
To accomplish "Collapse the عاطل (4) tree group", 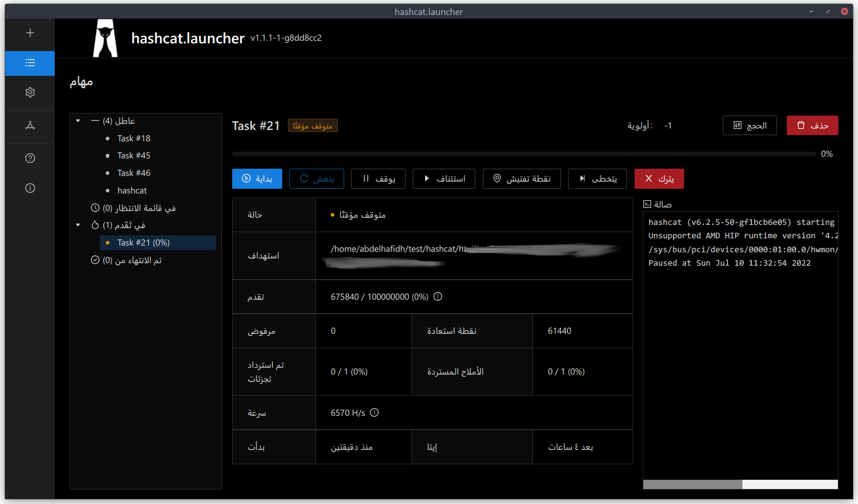I will coord(78,121).
